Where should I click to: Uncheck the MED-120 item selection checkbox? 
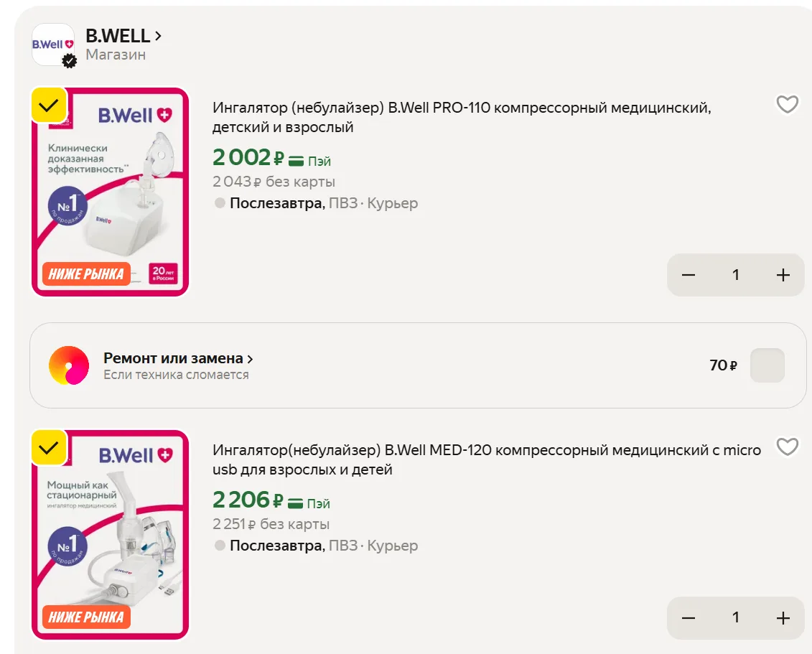49,447
